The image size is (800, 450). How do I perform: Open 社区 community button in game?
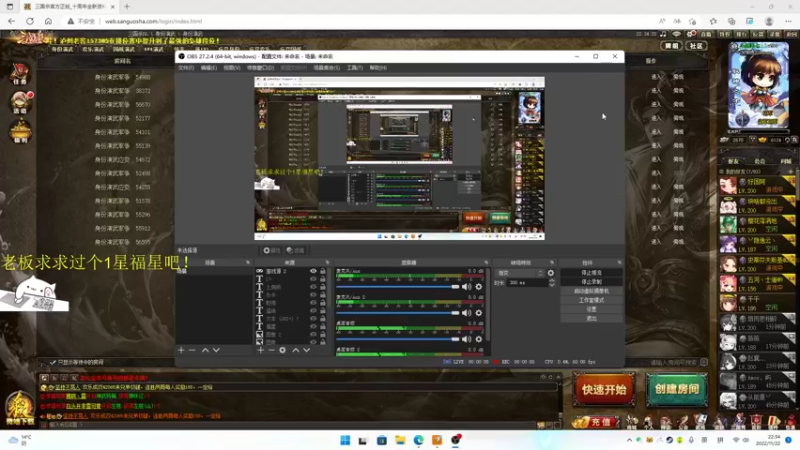coord(696,45)
